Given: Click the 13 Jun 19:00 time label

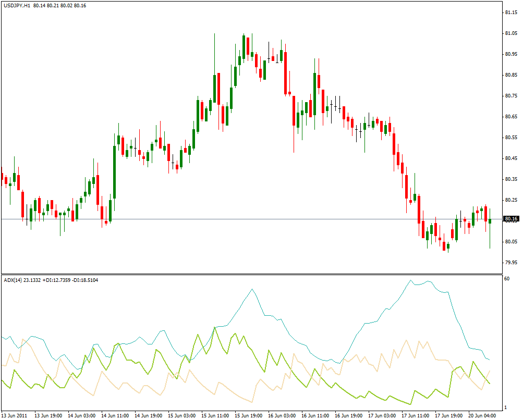Looking at the screenshot, I should click(x=48, y=416).
